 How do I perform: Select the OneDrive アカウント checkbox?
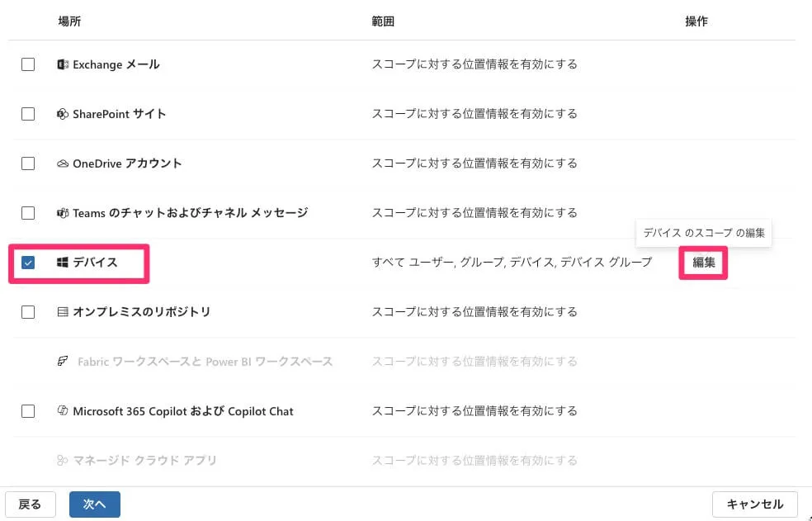tap(28, 163)
